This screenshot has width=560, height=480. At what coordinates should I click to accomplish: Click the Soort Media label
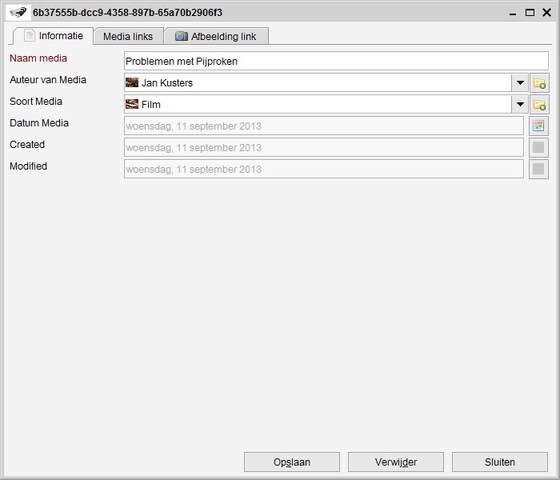pos(36,101)
